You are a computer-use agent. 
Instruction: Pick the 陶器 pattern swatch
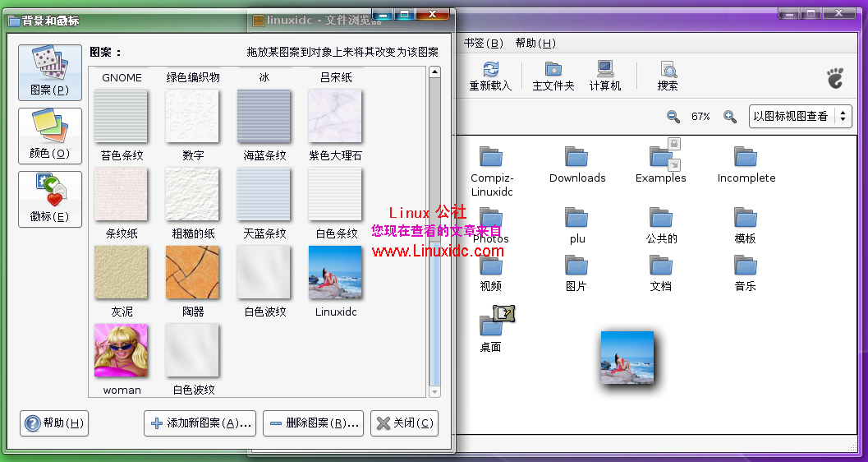pyautogui.click(x=192, y=272)
